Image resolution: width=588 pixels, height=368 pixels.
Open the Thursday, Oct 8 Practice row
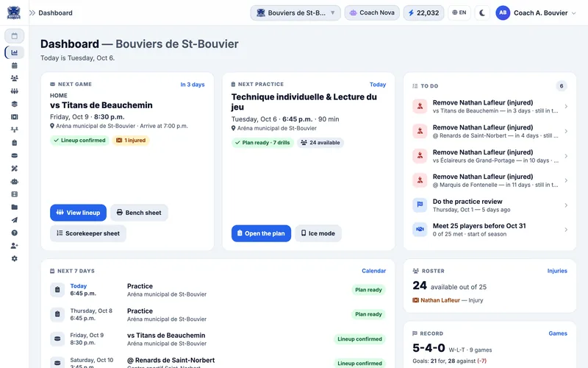coord(218,314)
